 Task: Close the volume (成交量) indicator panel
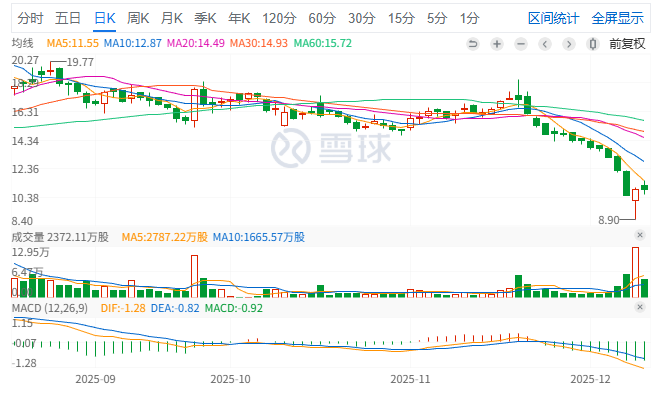[x=640, y=235]
